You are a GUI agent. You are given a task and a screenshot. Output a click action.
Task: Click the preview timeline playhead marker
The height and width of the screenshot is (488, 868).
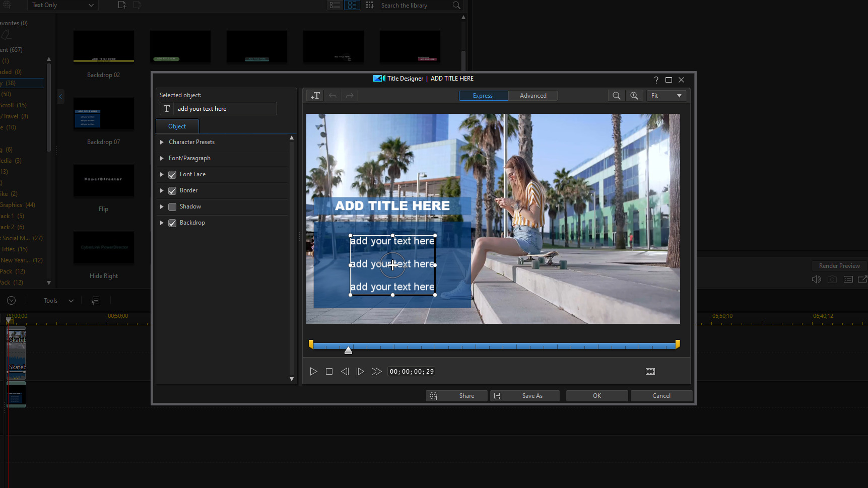click(348, 350)
